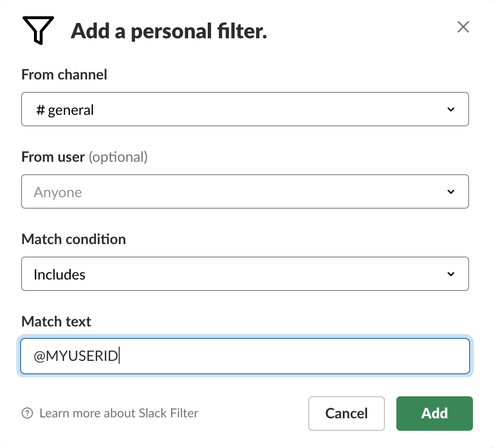Expand the From user selector showing Anyone
494x448 pixels.
(x=245, y=191)
